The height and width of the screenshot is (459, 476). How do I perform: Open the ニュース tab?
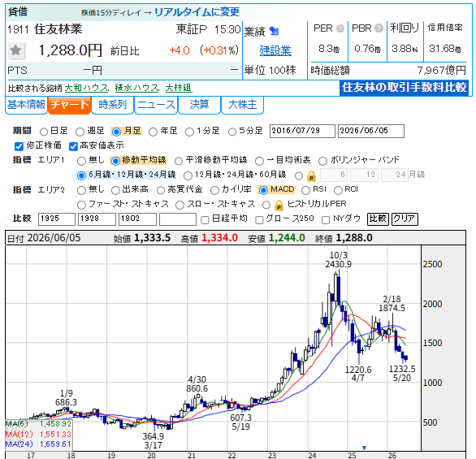[156, 105]
